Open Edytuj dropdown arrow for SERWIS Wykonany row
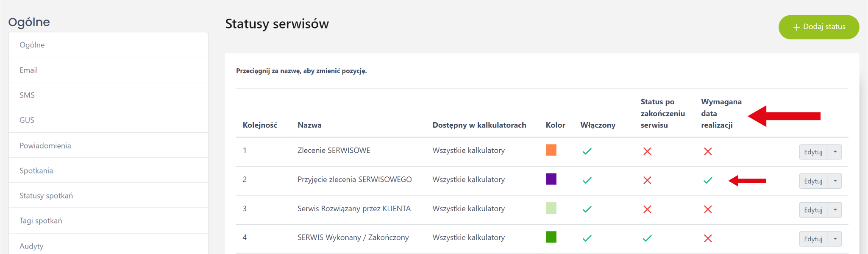 pos(835,239)
